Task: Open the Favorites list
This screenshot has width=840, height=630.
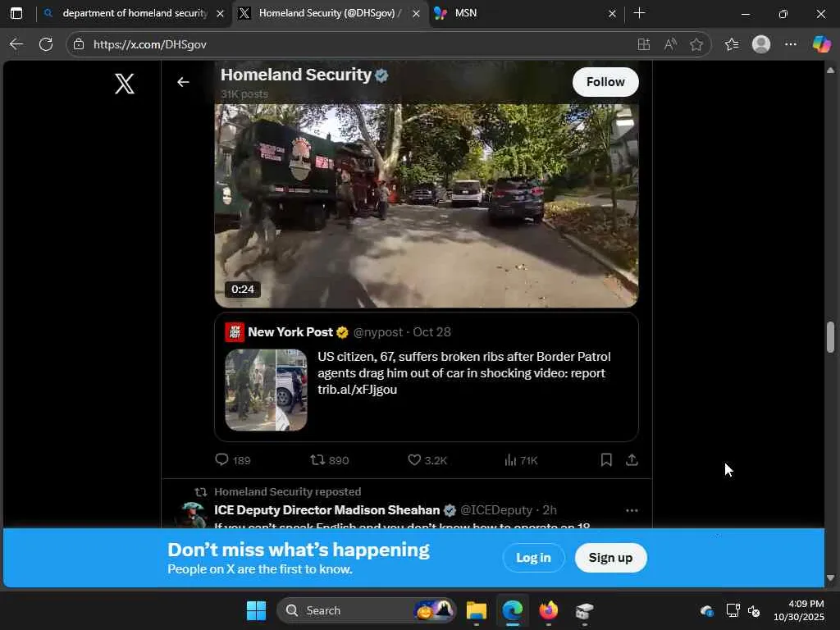Action: point(731,44)
